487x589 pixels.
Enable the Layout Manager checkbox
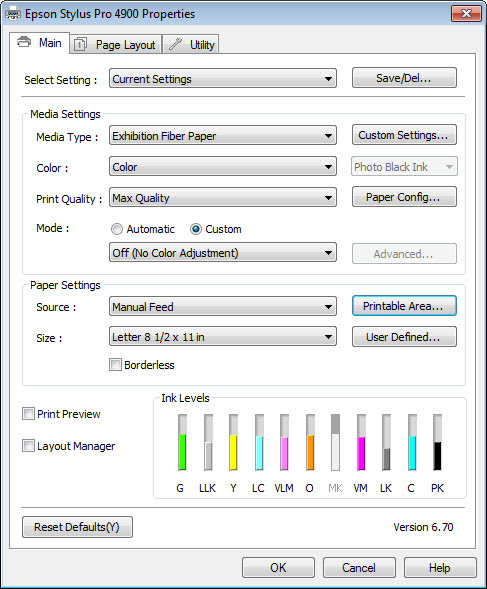click(x=29, y=446)
